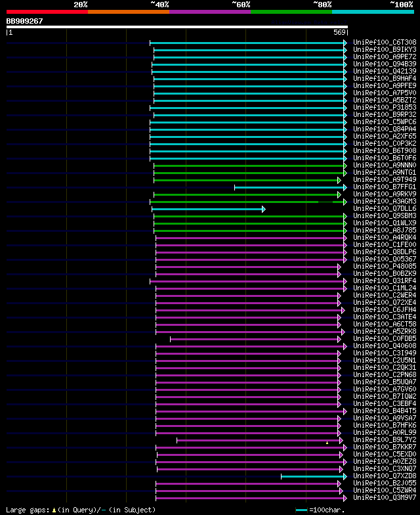This screenshot has height=515, width=420.
Task: Select the UniRef100_Q3M9V7 label
Action: tap(385, 498)
